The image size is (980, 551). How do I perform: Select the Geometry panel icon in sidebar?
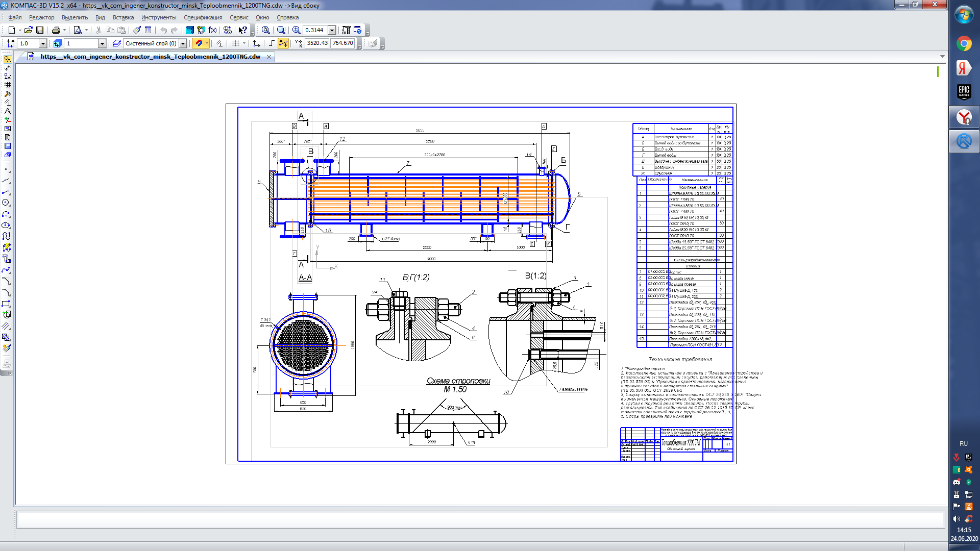[x=7, y=60]
